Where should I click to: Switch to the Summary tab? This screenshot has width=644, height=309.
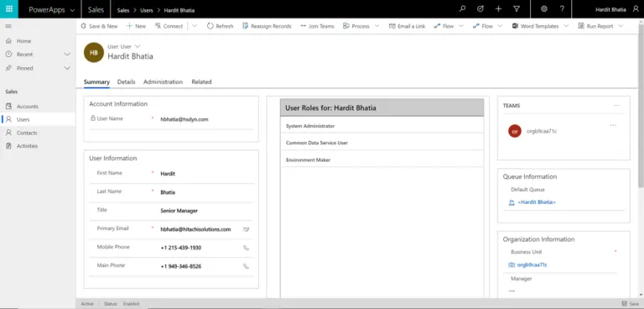[96, 82]
